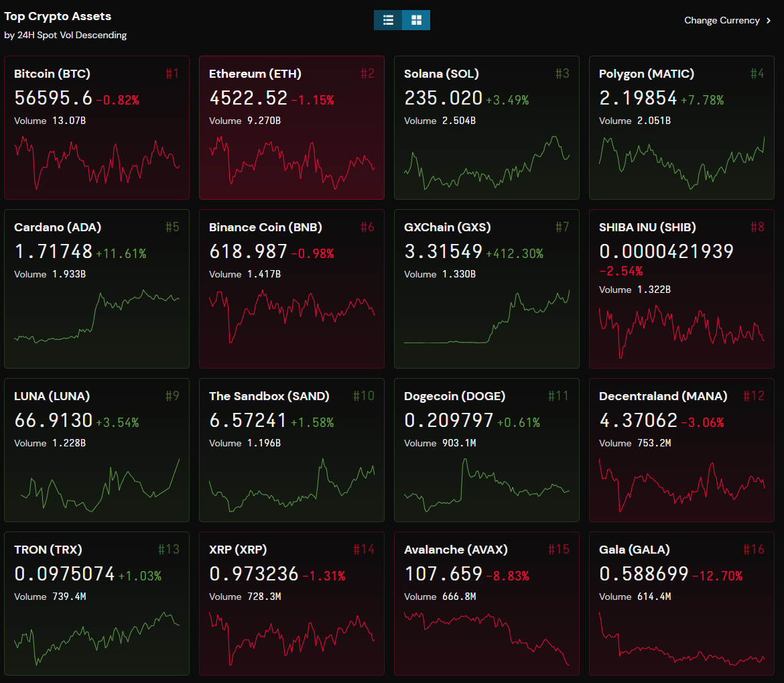Click Cardano's green sparkline chart
This screenshot has height=683, width=784.
[x=97, y=316]
